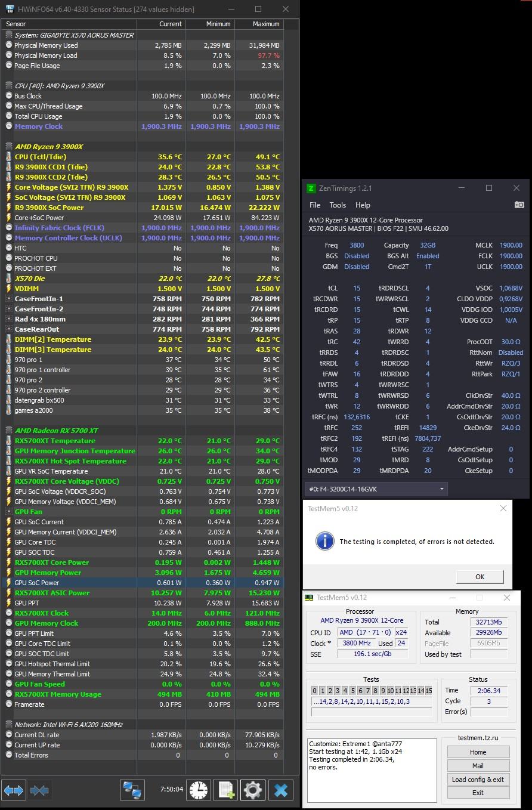Start logging with the sheet-plus icon
532x810 pixels.
click(226, 790)
